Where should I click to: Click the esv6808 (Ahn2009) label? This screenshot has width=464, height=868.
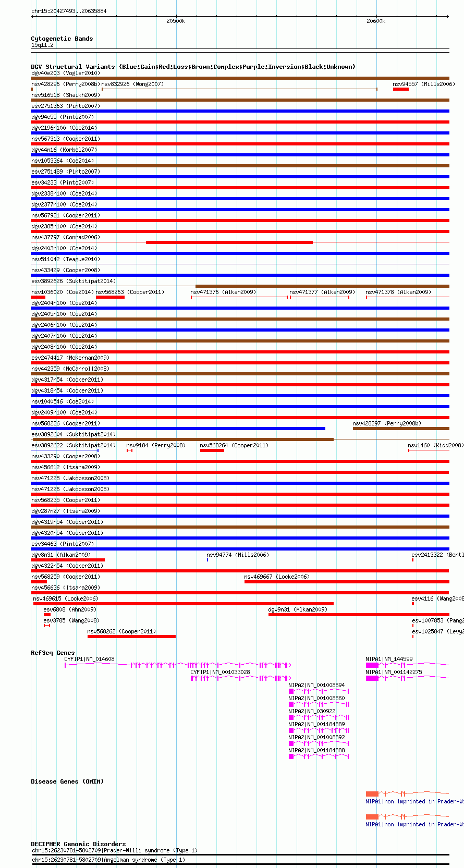[x=69, y=609]
